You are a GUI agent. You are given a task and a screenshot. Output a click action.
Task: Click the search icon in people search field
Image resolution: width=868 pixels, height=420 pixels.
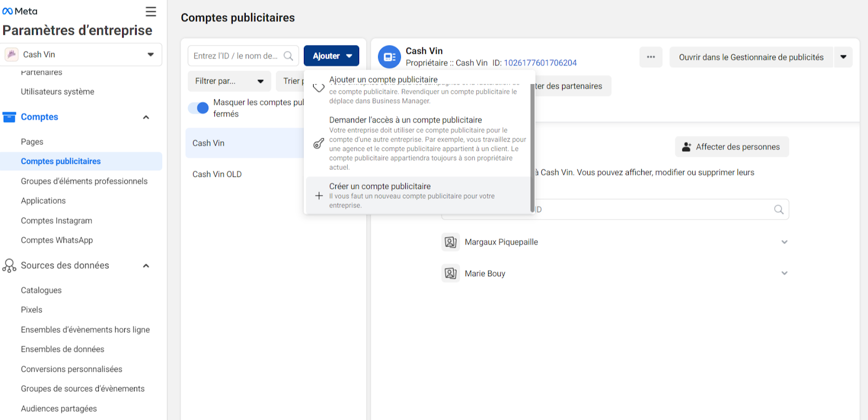click(779, 209)
